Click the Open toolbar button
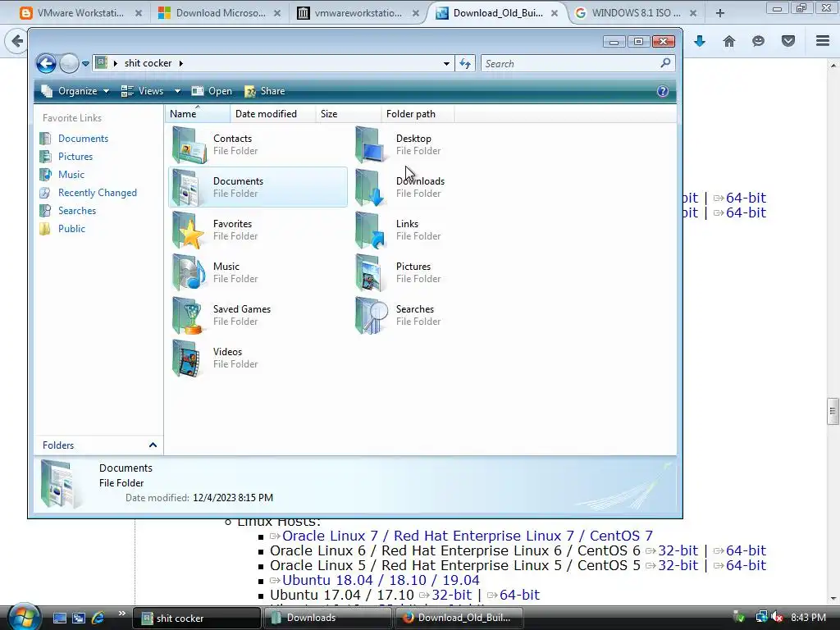This screenshot has height=630, width=840. (x=212, y=91)
